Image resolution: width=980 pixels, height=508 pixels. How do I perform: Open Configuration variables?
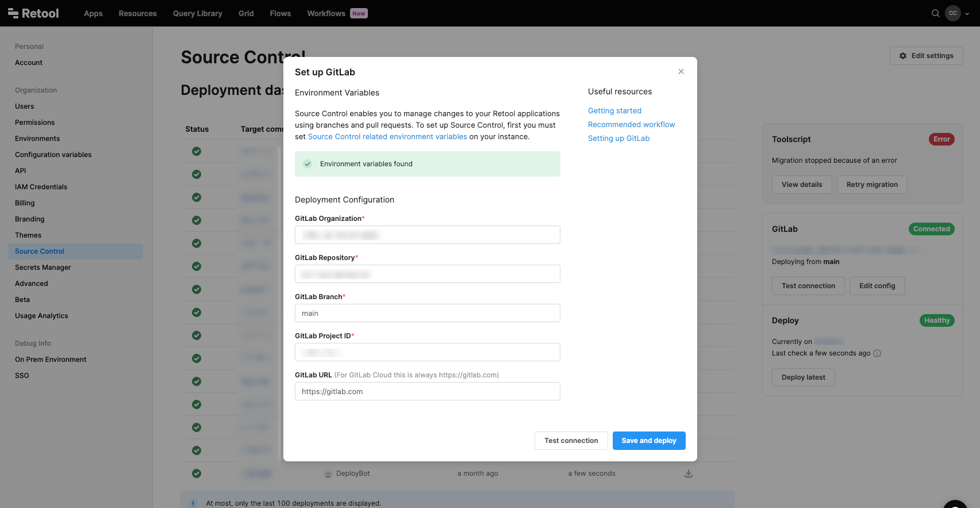[53, 155]
